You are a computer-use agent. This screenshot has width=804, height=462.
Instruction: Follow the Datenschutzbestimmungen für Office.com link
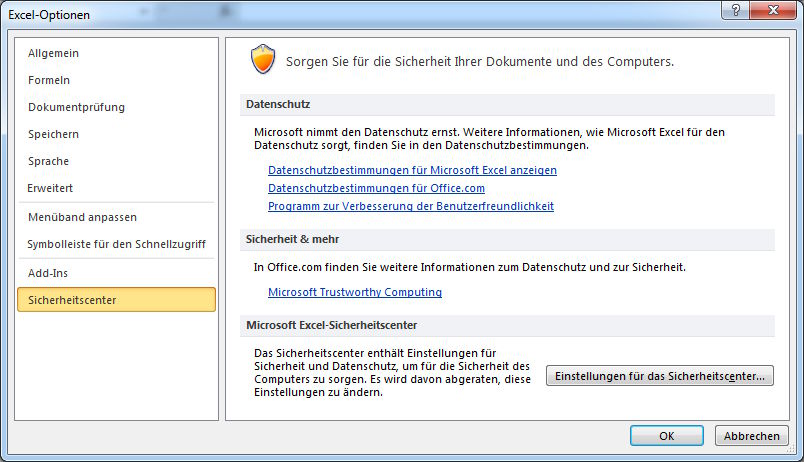(x=376, y=188)
